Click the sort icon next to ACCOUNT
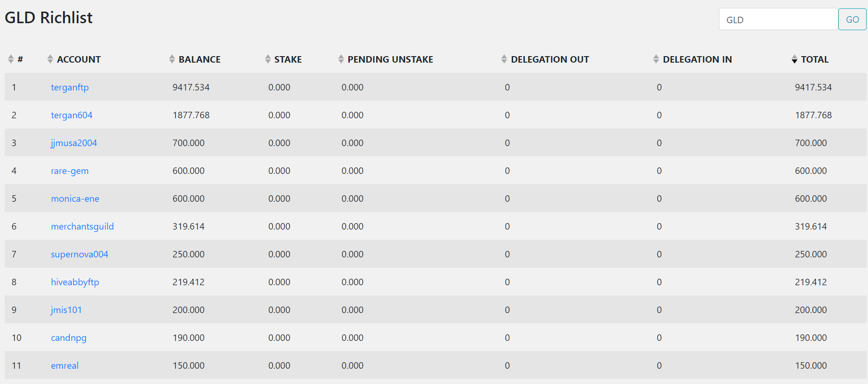 (x=50, y=59)
